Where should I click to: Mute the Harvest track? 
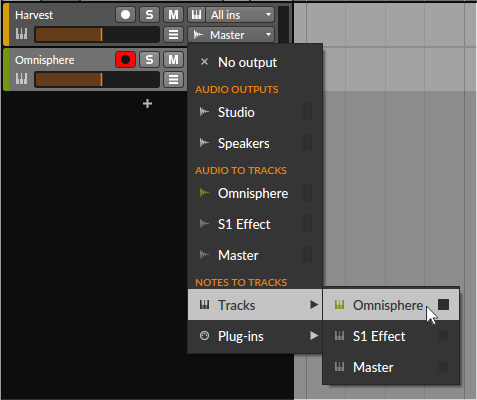point(173,15)
